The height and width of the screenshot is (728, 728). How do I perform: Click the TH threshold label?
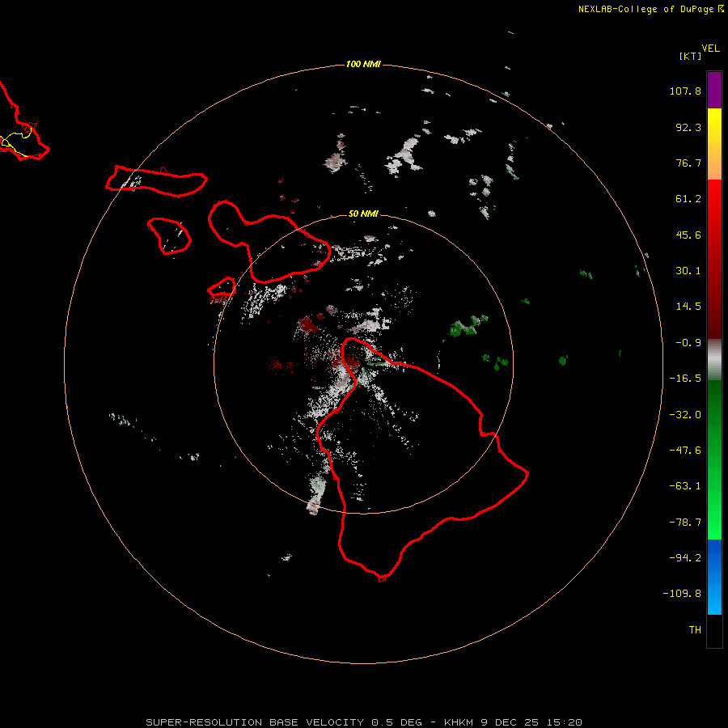coord(695,630)
